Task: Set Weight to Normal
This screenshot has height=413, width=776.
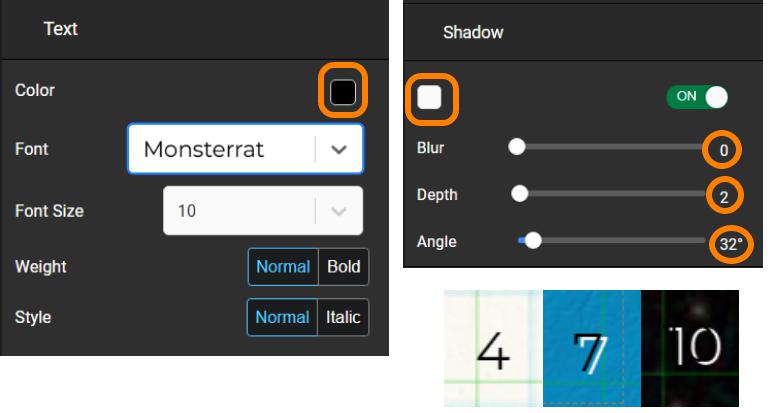Action: pyautogui.click(x=283, y=267)
